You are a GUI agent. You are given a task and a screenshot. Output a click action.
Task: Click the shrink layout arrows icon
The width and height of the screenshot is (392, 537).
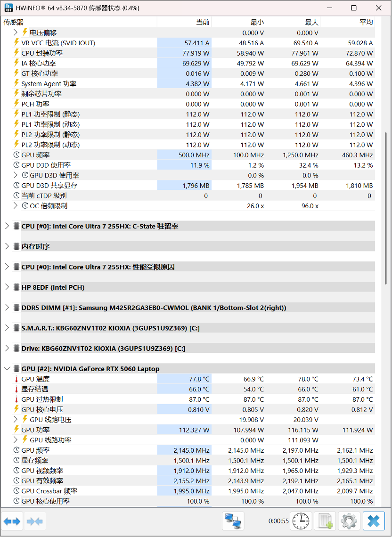34,521
